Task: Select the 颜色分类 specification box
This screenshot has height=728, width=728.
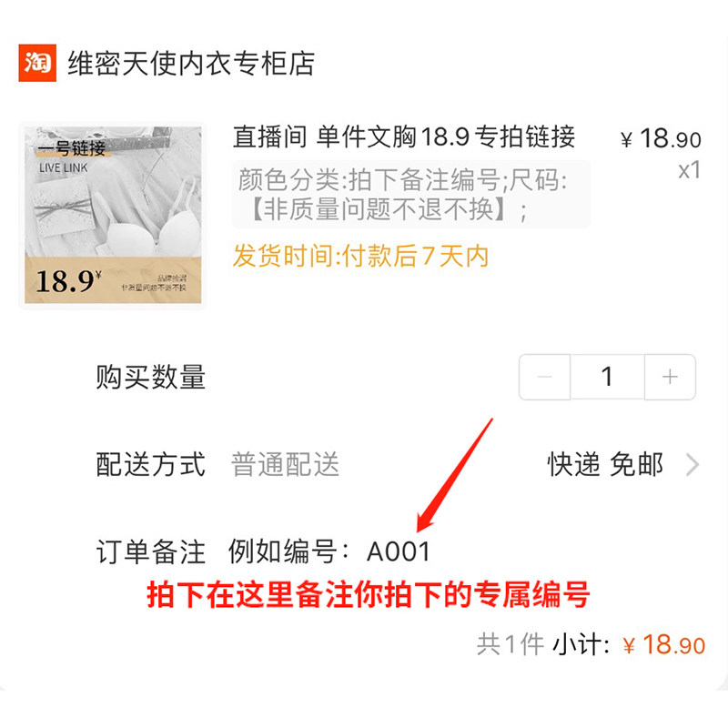Action: (411, 195)
